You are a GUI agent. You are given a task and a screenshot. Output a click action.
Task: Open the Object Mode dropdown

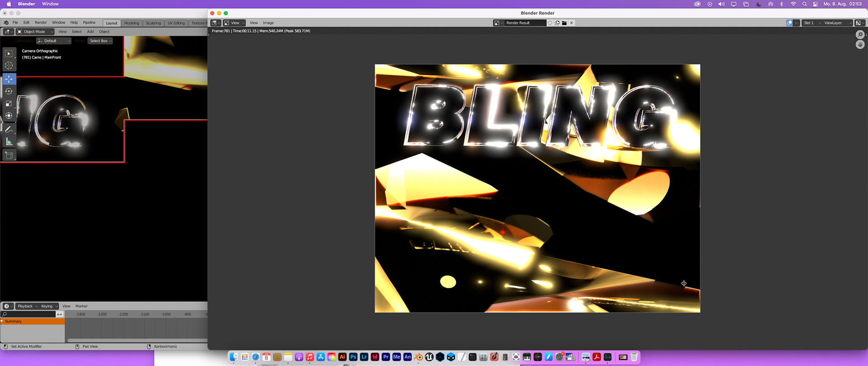pyautogui.click(x=35, y=32)
